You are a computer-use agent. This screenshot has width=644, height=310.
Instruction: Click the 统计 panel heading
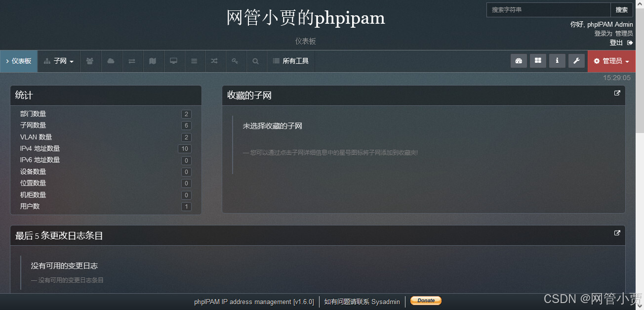pos(24,95)
